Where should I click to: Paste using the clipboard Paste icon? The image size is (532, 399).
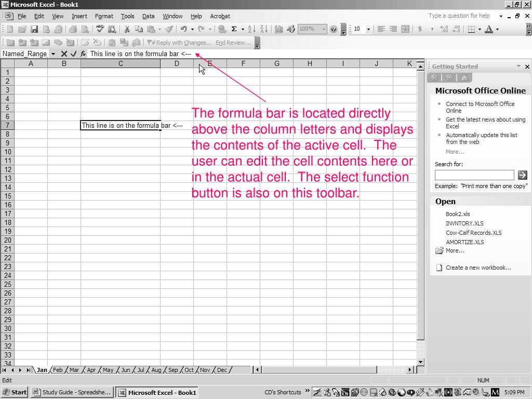click(151, 29)
